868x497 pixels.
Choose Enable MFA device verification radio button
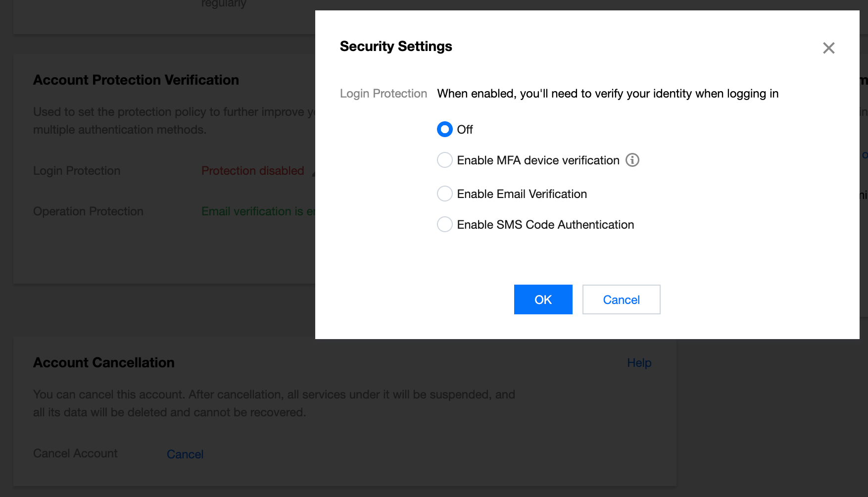(x=445, y=160)
